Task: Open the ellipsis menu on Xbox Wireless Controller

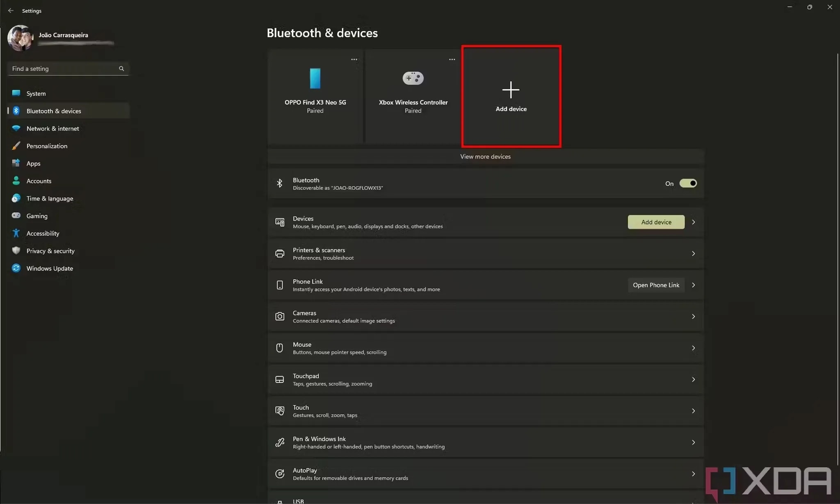Action: tap(451, 59)
